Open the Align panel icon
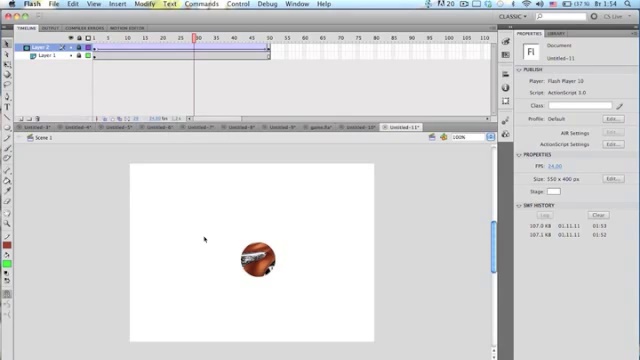The width and height of the screenshot is (640, 360). (506, 74)
